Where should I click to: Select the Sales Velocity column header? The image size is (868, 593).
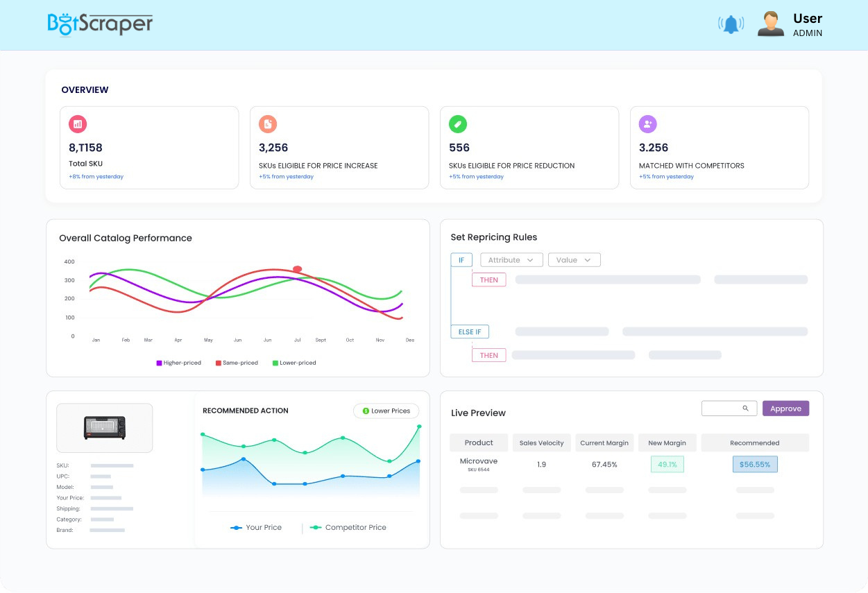pos(541,442)
